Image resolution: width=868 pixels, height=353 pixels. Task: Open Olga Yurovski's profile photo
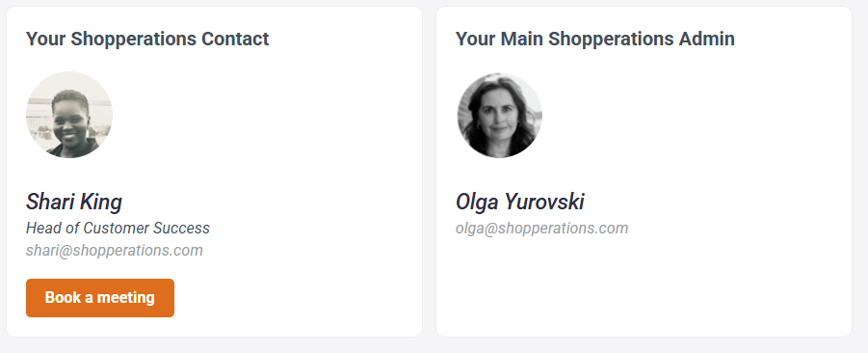pos(499,116)
